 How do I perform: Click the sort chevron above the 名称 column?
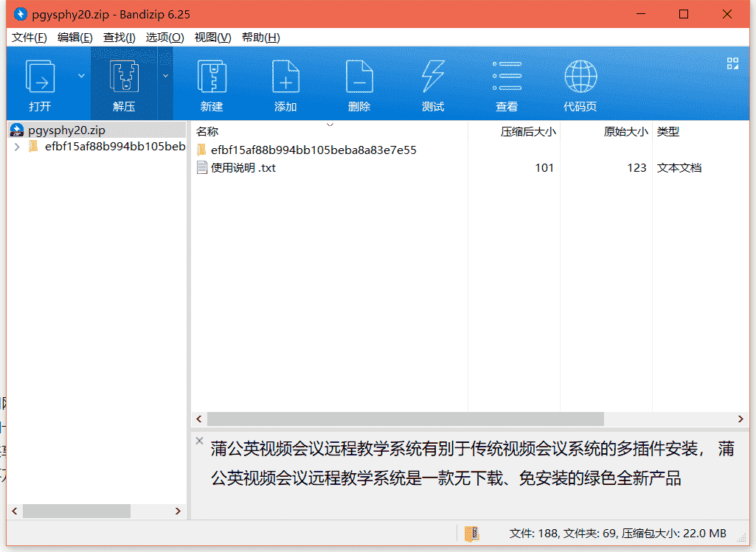[x=330, y=125]
